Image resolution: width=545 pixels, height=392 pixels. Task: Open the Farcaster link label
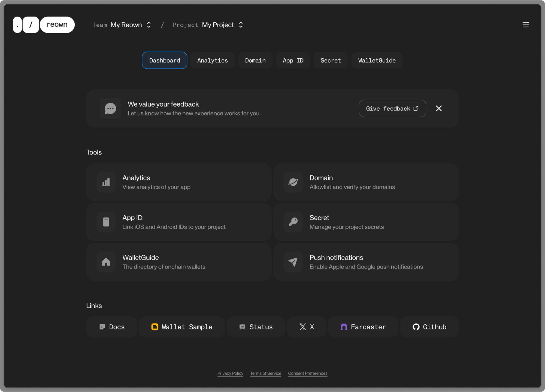click(x=368, y=327)
